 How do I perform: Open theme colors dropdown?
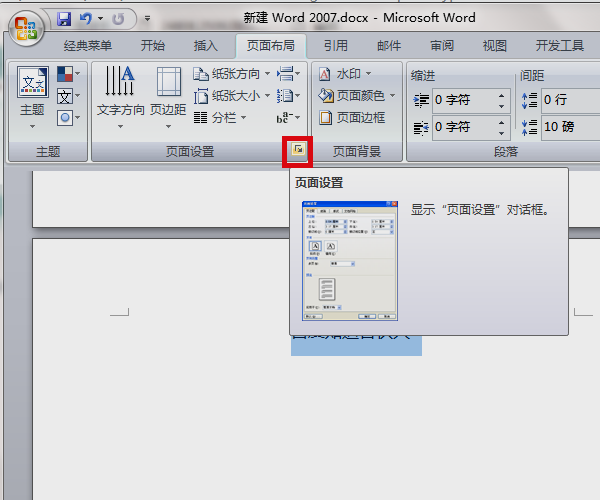68,74
